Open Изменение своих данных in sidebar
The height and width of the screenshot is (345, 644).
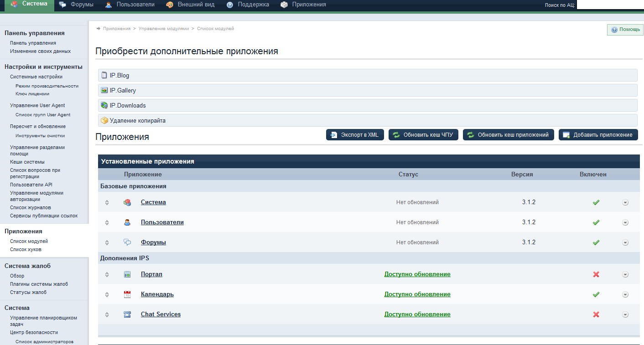pyautogui.click(x=40, y=51)
